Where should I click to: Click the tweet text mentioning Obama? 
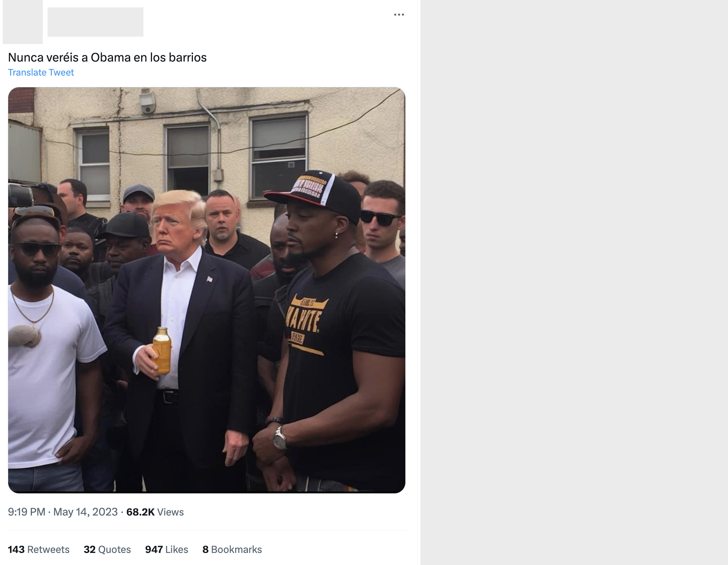click(x=107, y=57)
